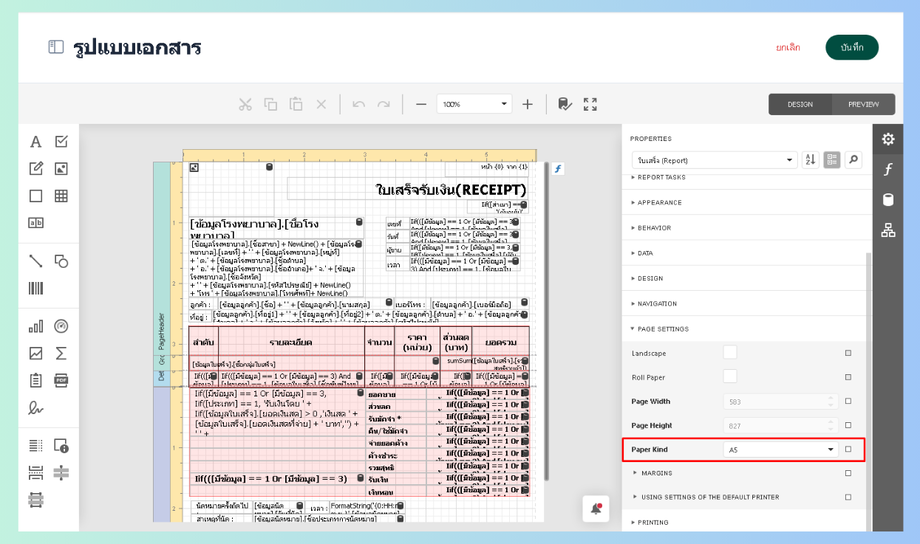Open the 100% zoom level dropdown
The width and height of the screenshot is (920, 544).
coord(475,104)
